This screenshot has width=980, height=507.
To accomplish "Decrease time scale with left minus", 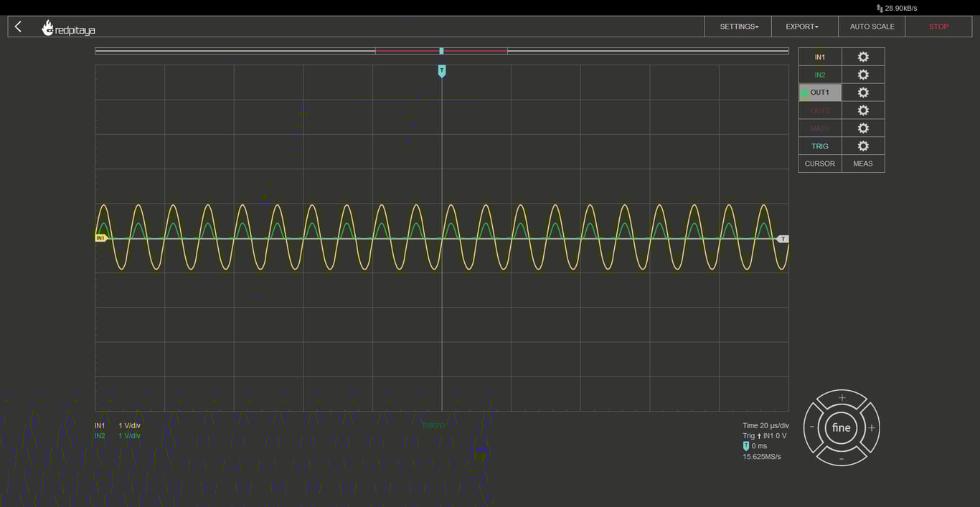I will [812, 428].
